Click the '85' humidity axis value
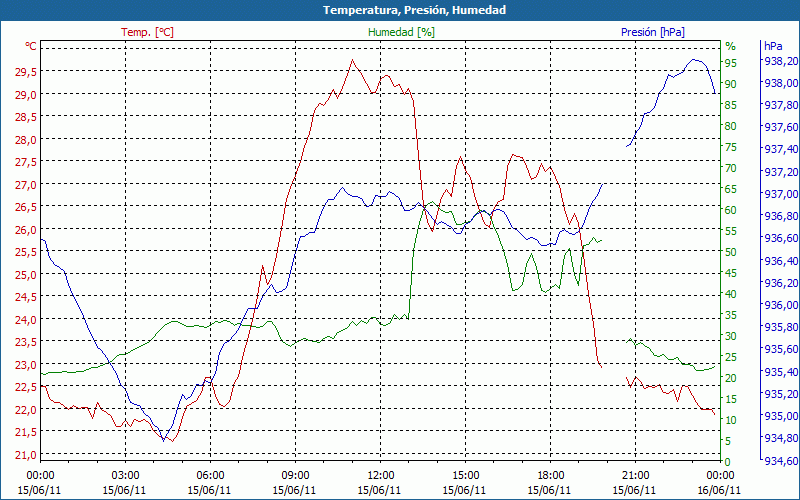800x500 pixels. 731,105
